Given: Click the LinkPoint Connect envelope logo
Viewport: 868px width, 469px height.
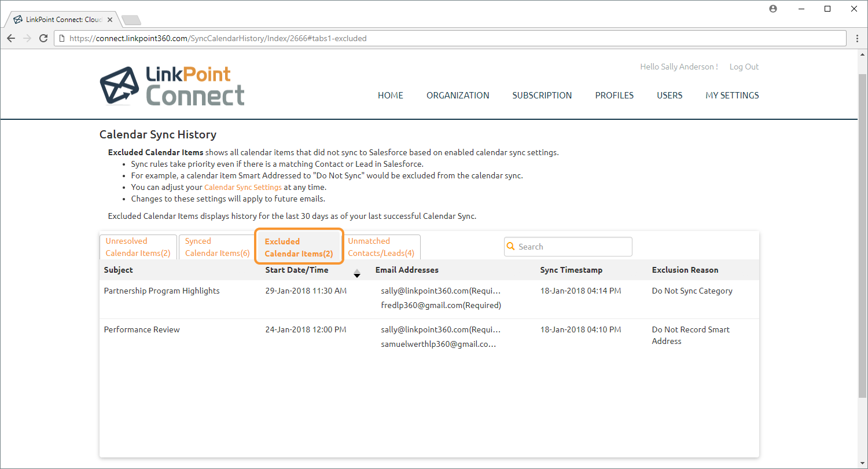Looking at the screenshot, I should (119, 85).
